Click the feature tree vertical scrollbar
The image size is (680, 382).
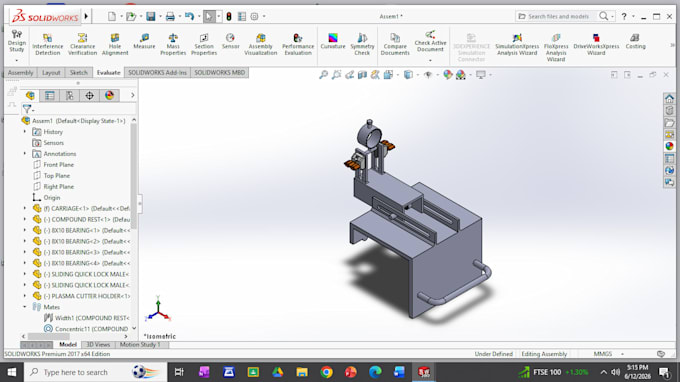click(x=134, y=176)
